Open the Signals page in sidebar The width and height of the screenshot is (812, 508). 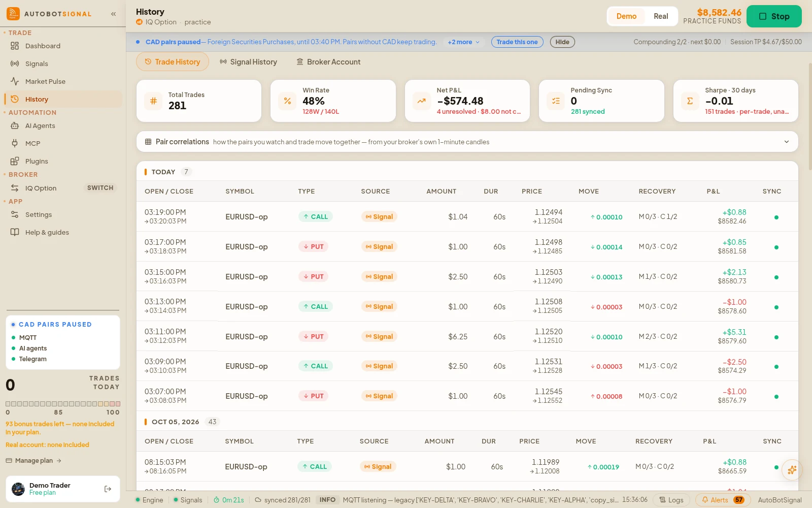click(x=63, y=63)
